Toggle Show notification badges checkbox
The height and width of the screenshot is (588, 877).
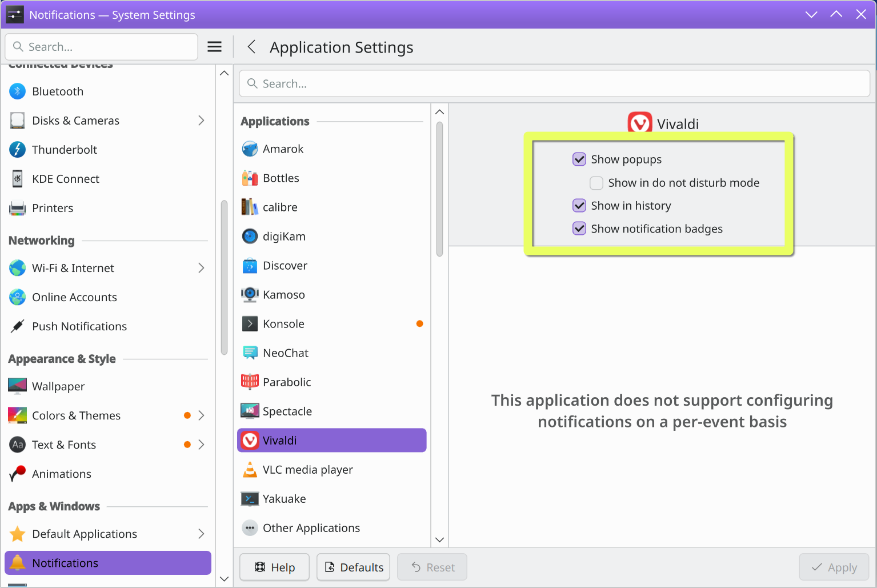[x=579, y=229]
